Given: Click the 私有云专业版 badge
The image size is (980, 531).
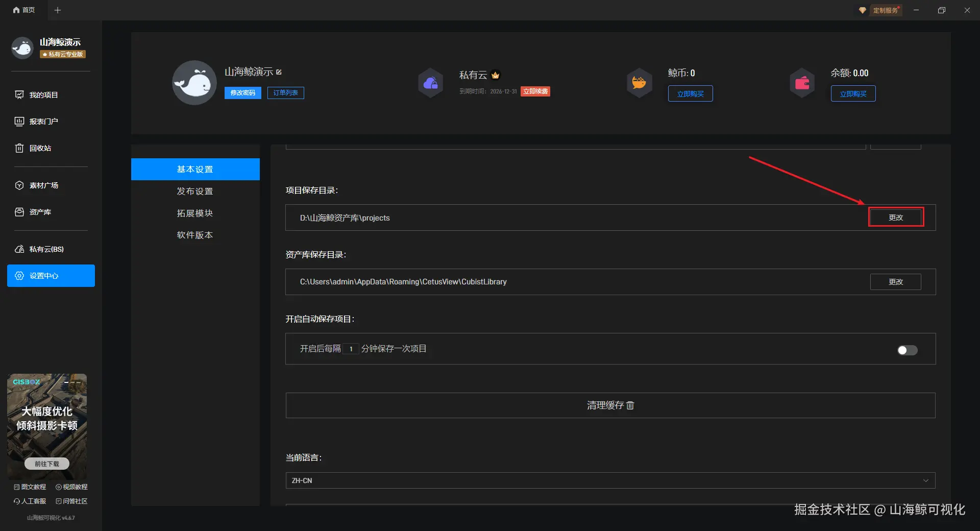Looking at the screenshot, I should click(63, 54).
